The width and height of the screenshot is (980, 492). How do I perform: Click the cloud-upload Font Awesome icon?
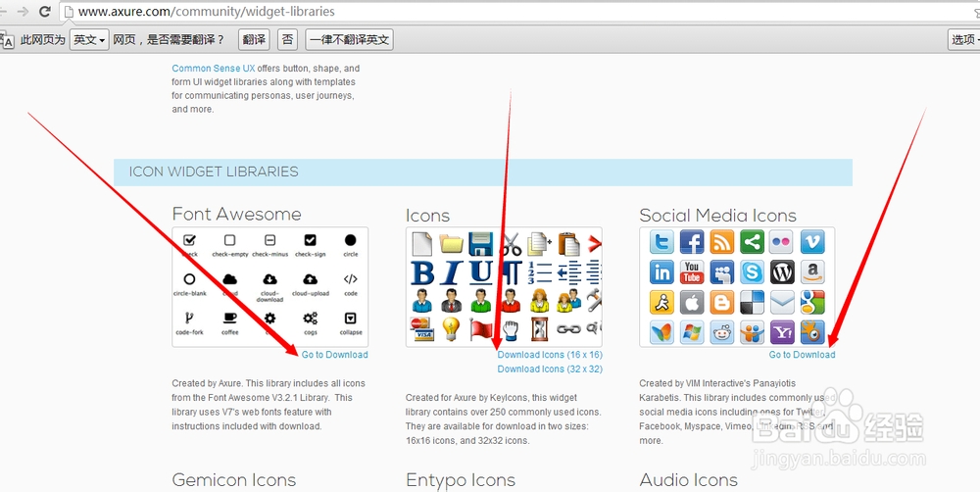[x=310, y=278]
